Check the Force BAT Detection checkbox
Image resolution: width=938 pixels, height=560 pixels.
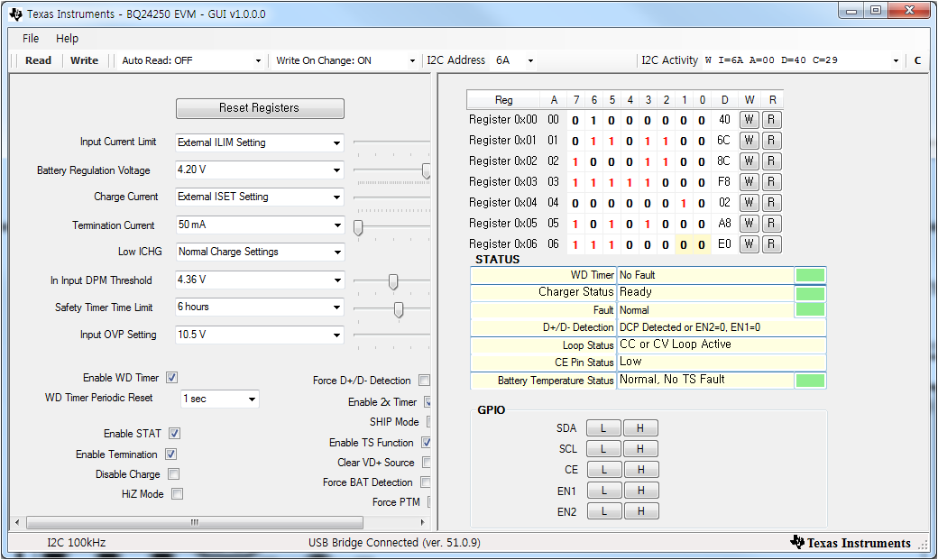426,482
